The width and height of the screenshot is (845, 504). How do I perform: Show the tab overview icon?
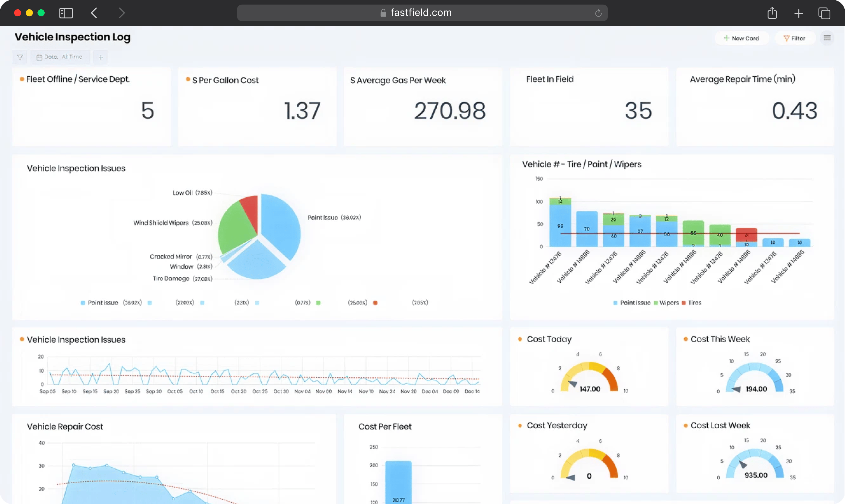coord(824,13)
